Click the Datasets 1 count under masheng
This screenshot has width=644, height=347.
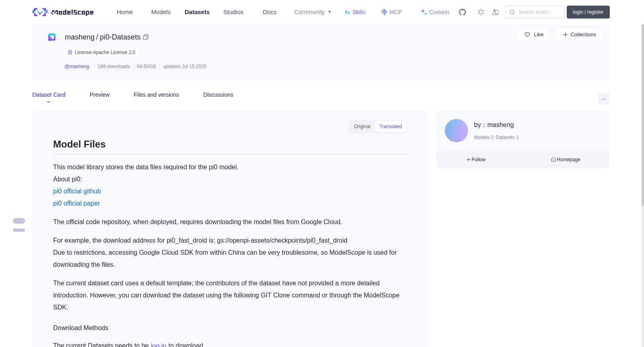pyautogui.click(x=507, y=137)
